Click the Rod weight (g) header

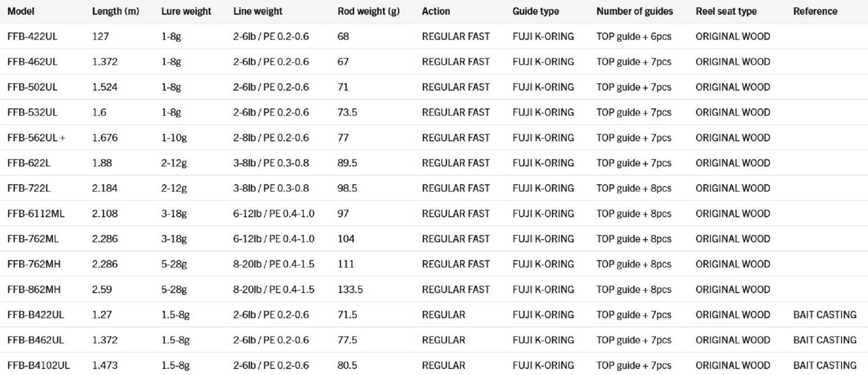[x=368, y=11]
